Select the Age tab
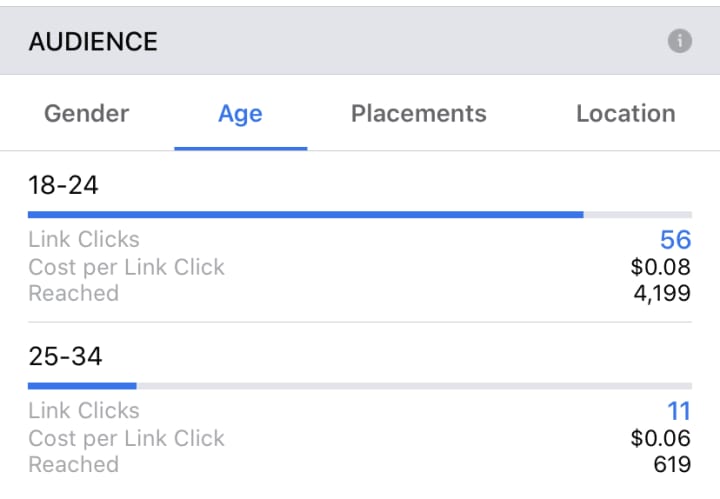 click(240, 114)
